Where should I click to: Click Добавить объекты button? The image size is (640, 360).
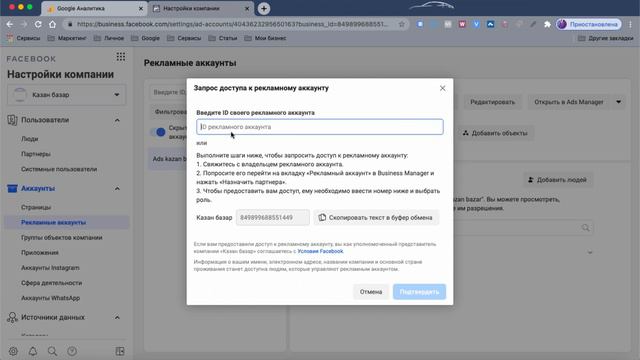click(495, 133)
